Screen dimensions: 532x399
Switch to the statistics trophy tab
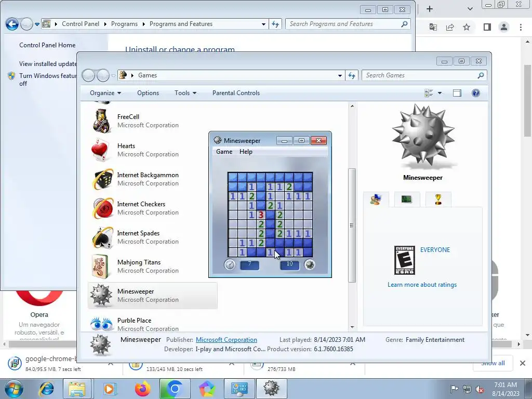click(438, 199)
